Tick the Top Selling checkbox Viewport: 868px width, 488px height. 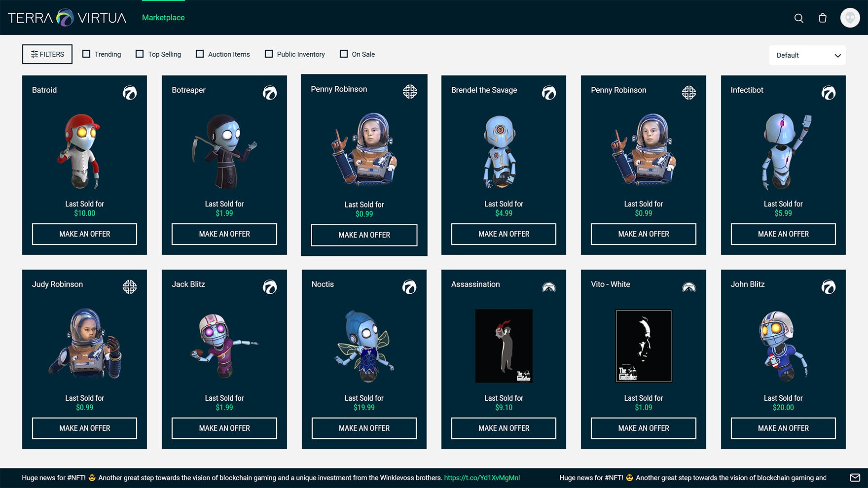(x=140, y=54)
